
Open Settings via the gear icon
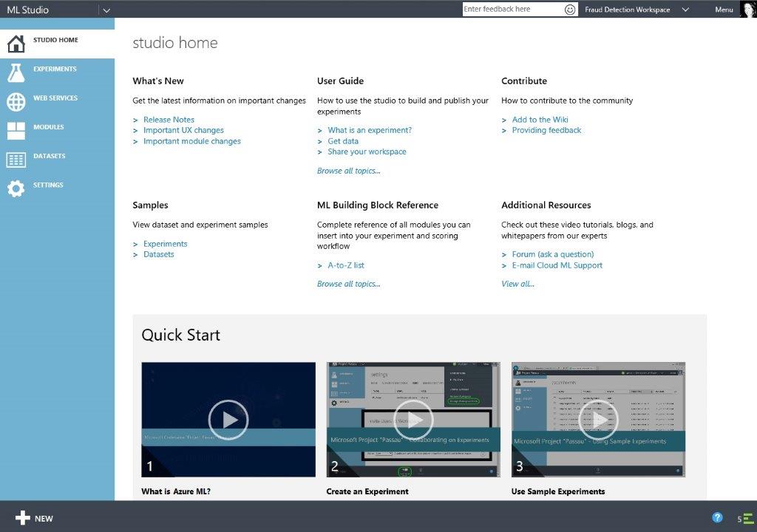[16, 188]
